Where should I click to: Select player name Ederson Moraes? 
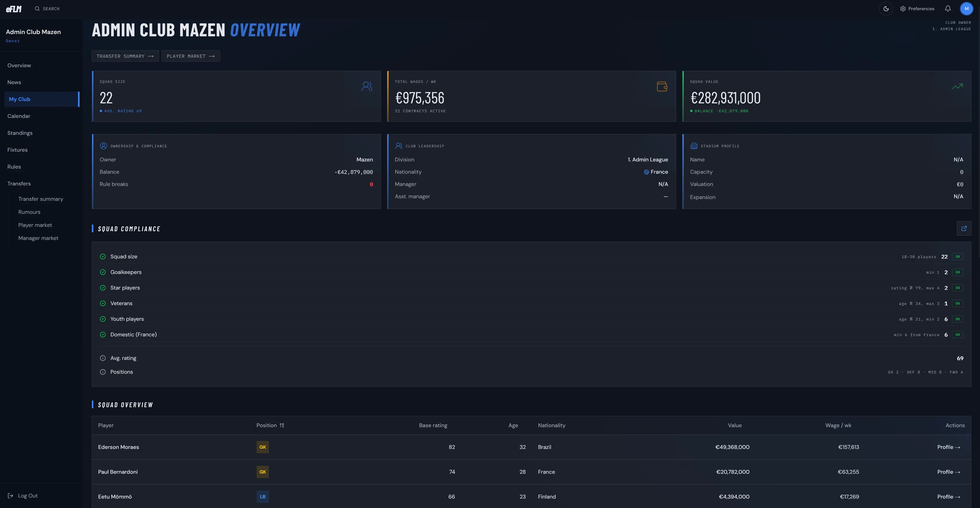tap(118, 447)
